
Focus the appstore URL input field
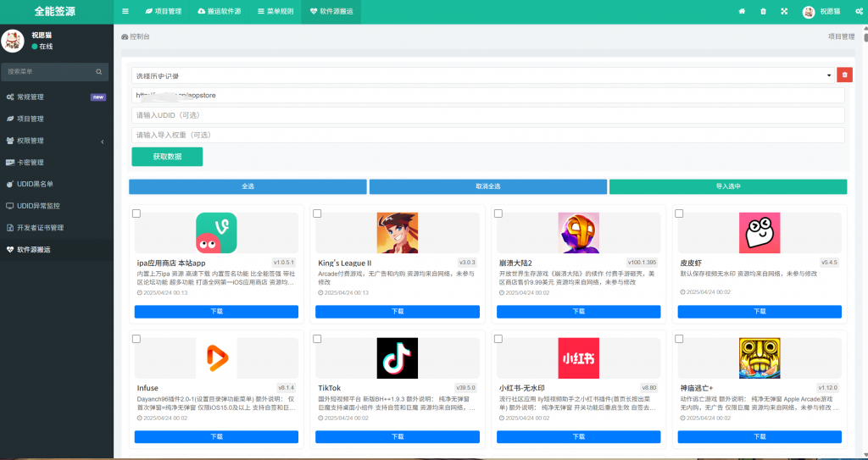coord(487,95)
